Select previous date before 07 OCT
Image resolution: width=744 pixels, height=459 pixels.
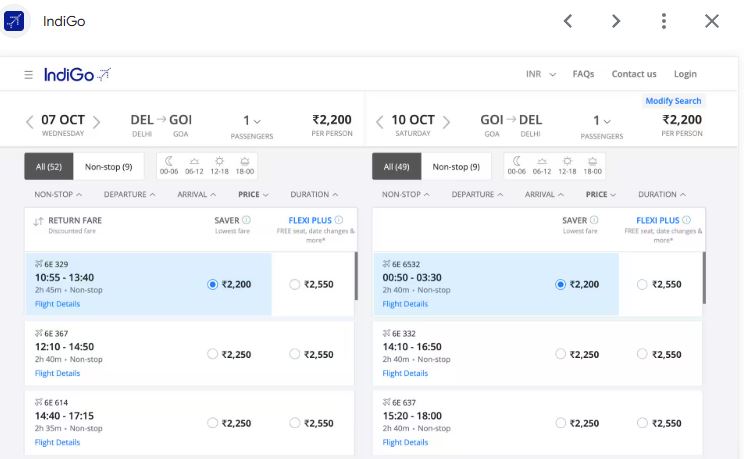(x=29, y=122)
